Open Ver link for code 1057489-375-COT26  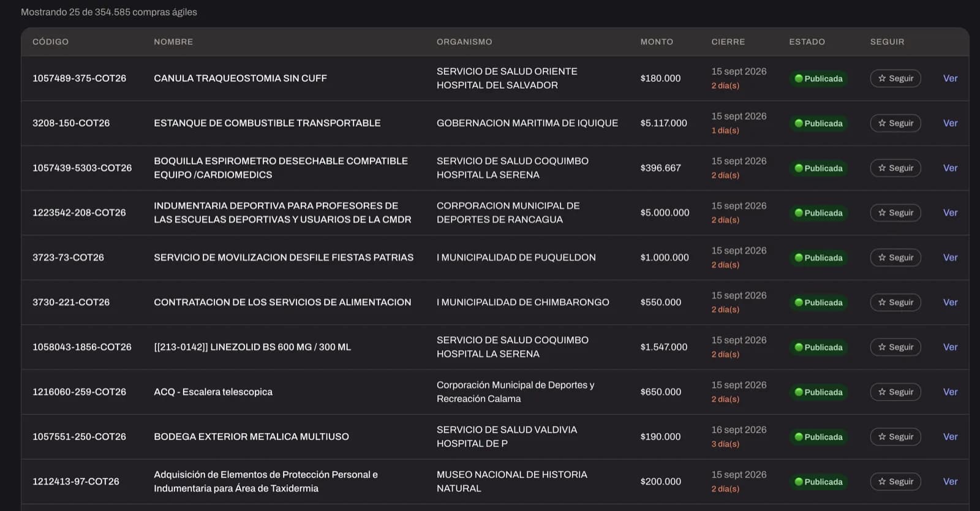(950, 78)
